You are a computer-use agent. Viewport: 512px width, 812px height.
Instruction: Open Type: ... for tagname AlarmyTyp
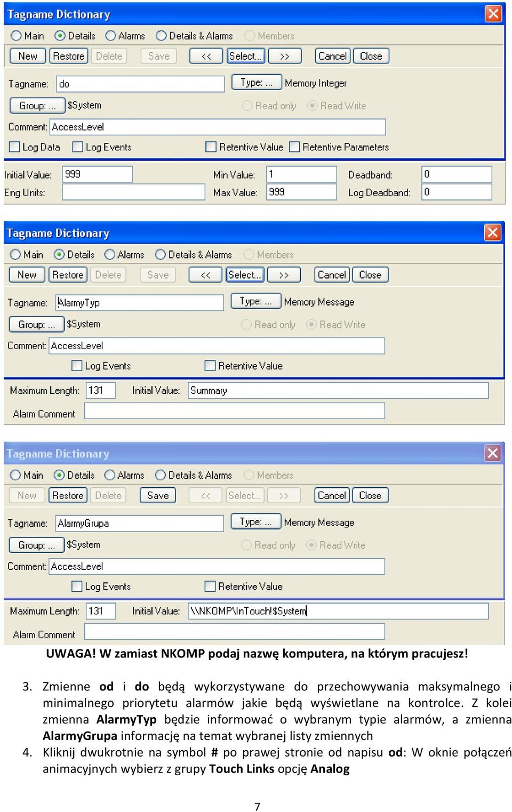[x=255, y=301]
